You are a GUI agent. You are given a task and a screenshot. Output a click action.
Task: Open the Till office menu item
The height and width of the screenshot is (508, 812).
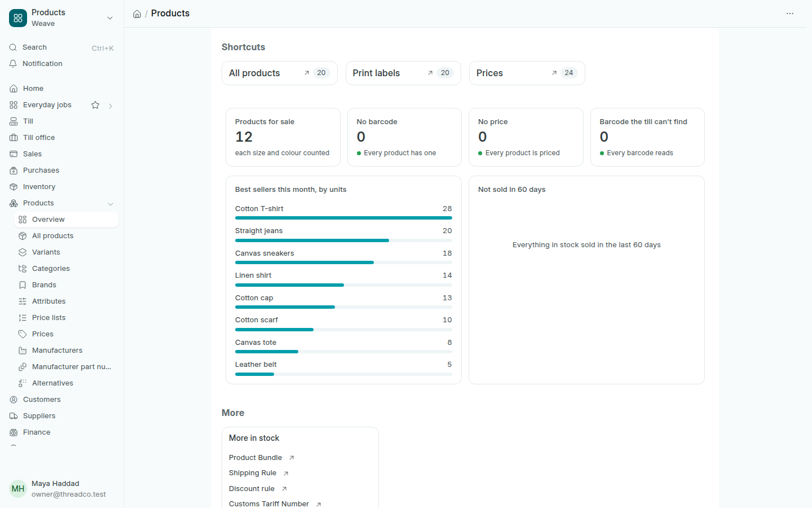pyautogui.click(x=61, y=138)
